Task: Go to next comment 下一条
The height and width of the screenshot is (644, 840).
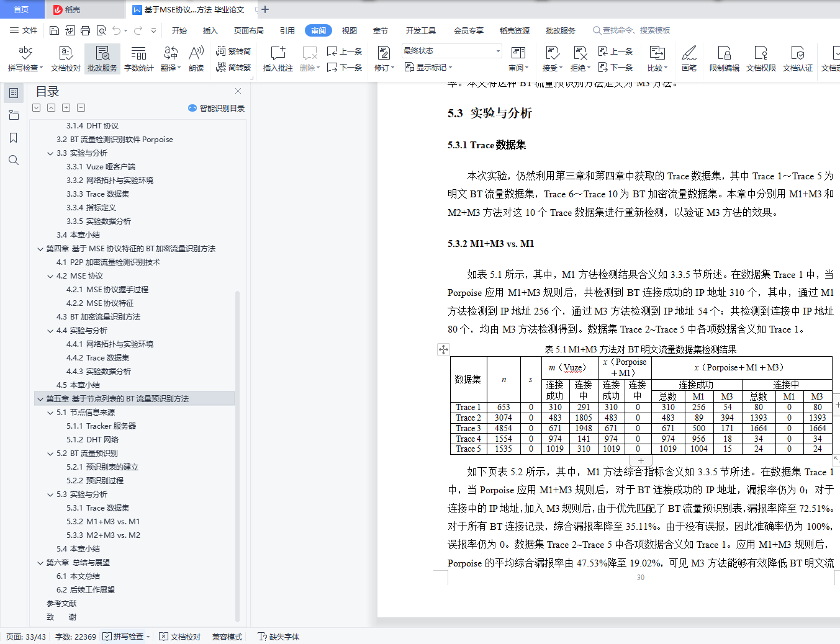Action: point(345,67)
